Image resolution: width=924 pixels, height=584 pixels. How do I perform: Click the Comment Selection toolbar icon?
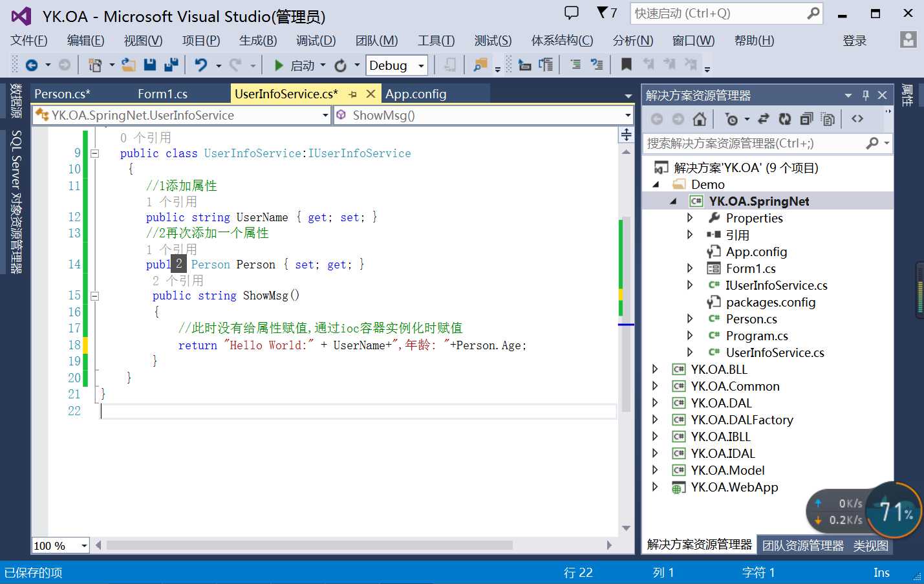tap(575, 65)
